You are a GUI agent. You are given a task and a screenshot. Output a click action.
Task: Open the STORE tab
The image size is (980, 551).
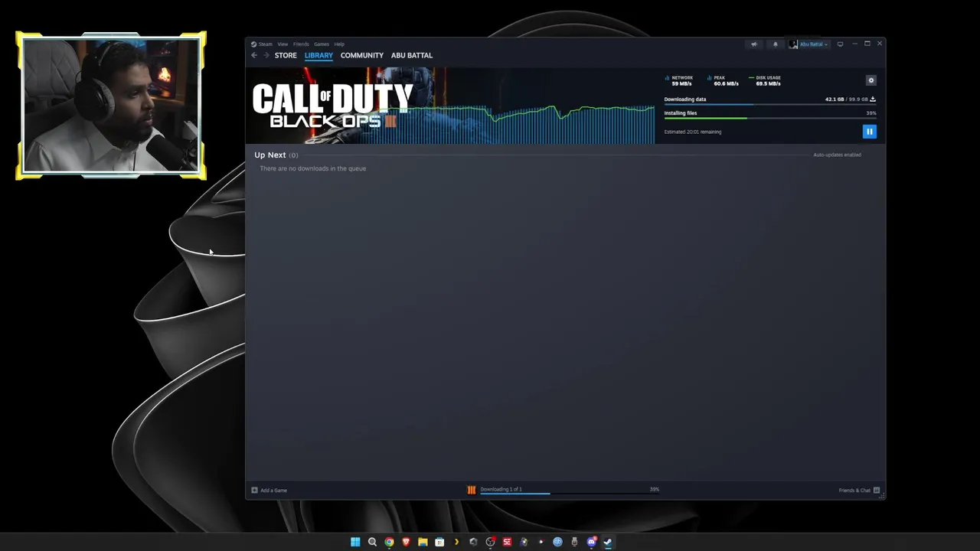tap(286, 55)
